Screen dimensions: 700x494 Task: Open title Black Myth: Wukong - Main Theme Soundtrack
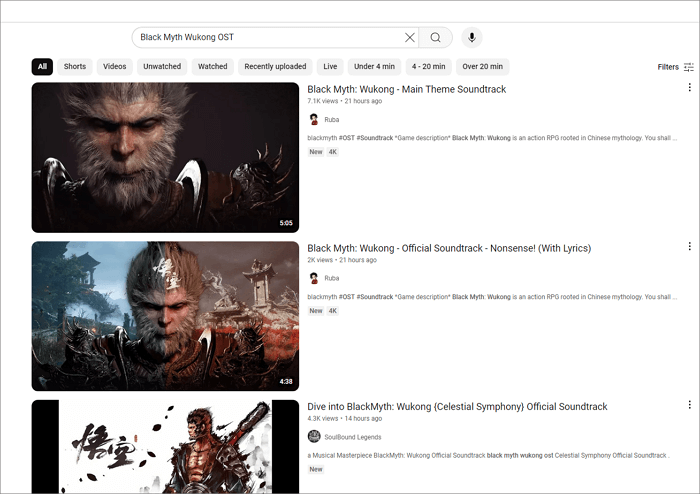pos(407,89)
